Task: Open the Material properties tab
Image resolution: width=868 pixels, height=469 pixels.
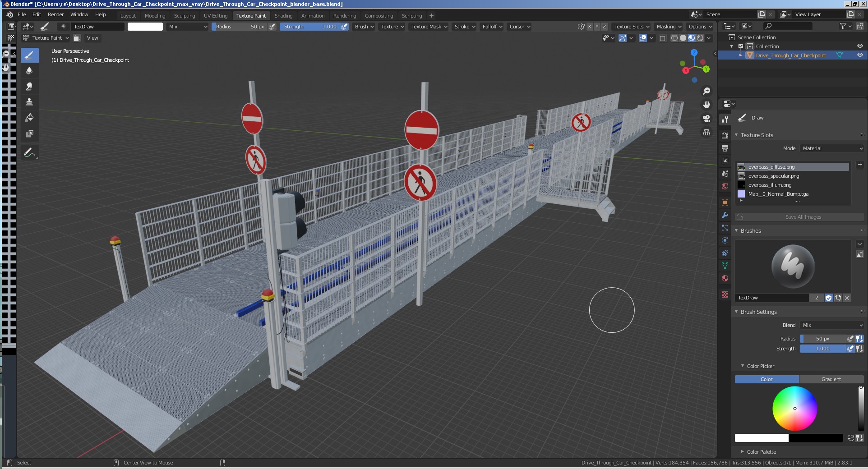Action: (x=725, y=278)
